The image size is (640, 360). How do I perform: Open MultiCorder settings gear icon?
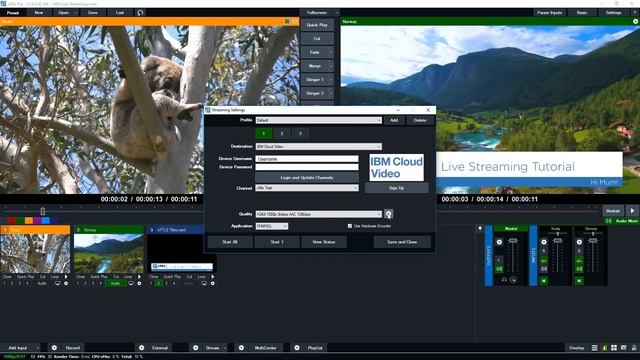click(241, 348)
